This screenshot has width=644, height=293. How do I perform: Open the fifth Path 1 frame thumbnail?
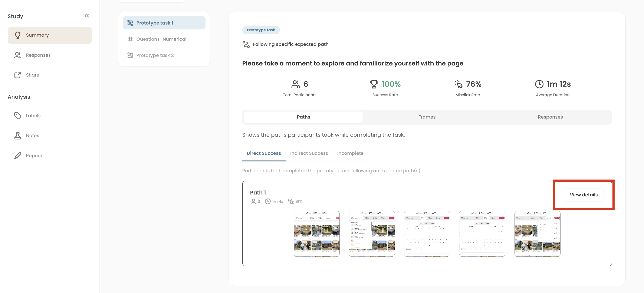point(537,234)
